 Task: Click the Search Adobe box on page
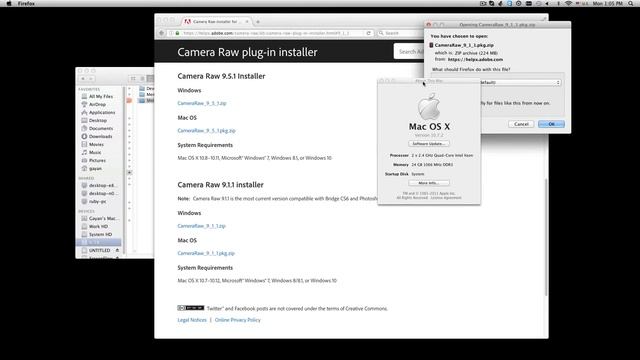point(409,51)
